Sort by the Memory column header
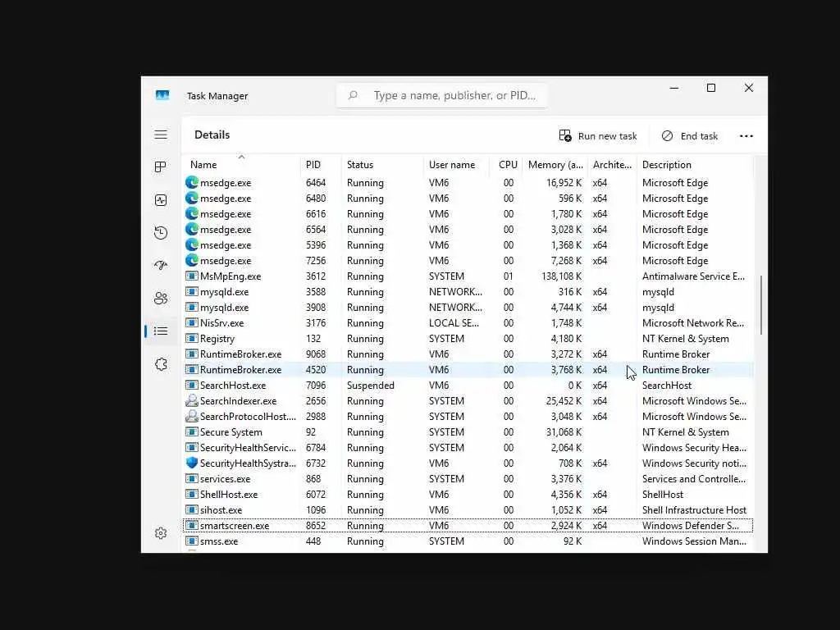The image size is (840, 630). [555, 164]
